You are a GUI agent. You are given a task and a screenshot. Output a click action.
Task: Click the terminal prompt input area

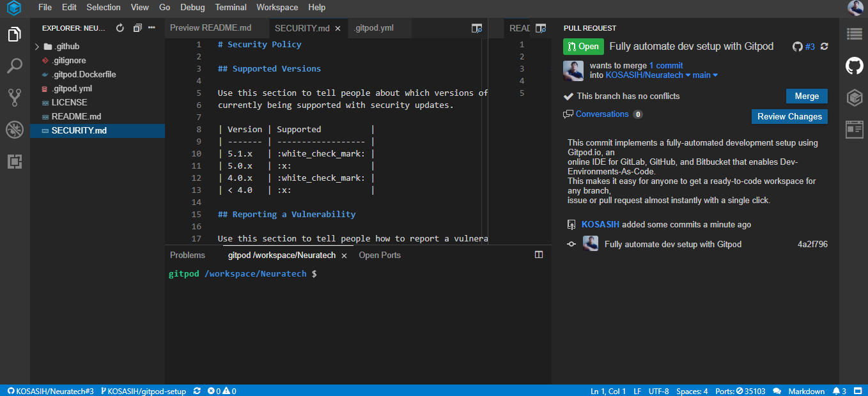[x=358, y=273]
